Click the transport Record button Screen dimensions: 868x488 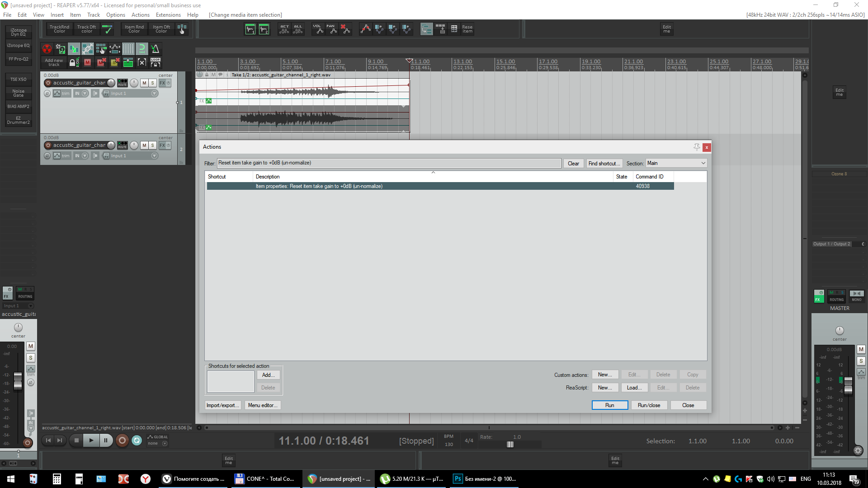[x=122, y=440]
